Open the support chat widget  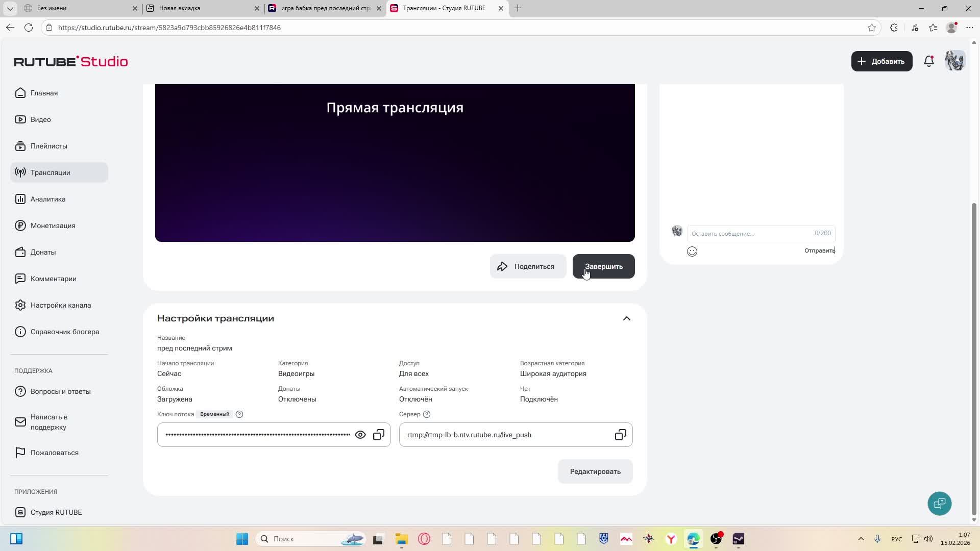coord(939,504)
